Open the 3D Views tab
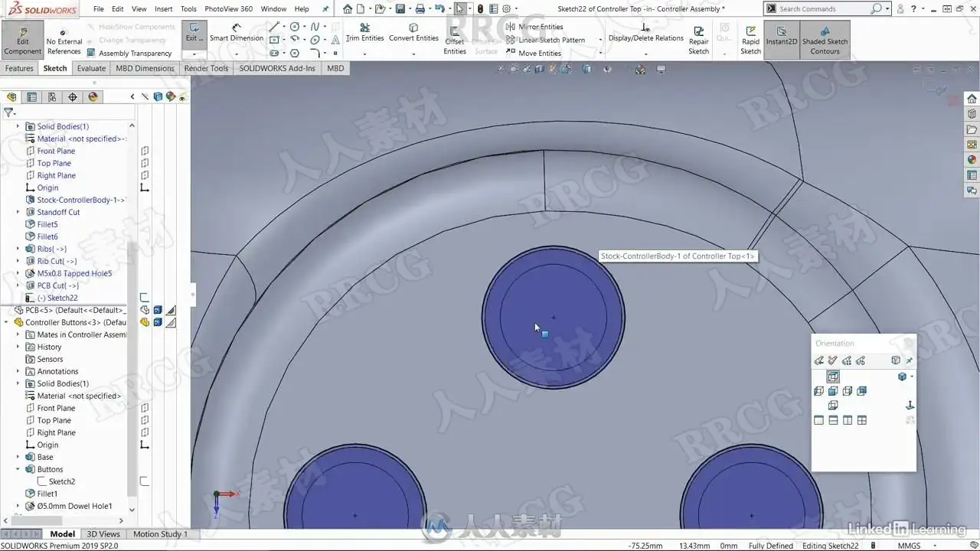This screenshot has height=551, width=980. (x=103, y=534)
